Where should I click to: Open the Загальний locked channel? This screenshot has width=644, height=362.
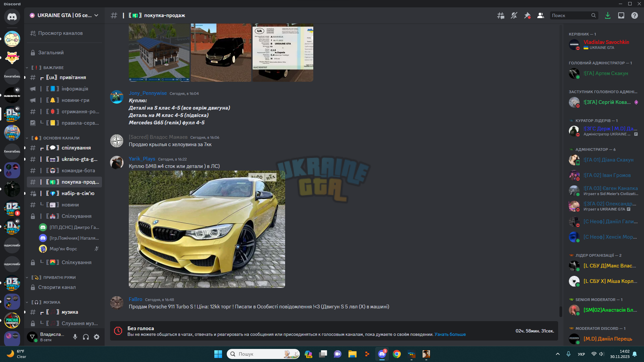coord(64,53)
